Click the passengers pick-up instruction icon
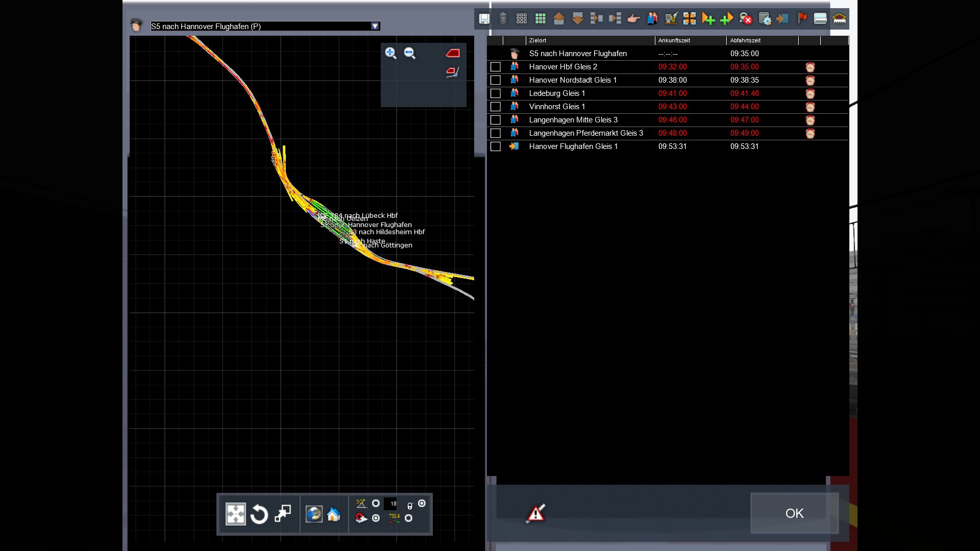The height and width of the screenshot is (551, 980). (x=652, y=19)
